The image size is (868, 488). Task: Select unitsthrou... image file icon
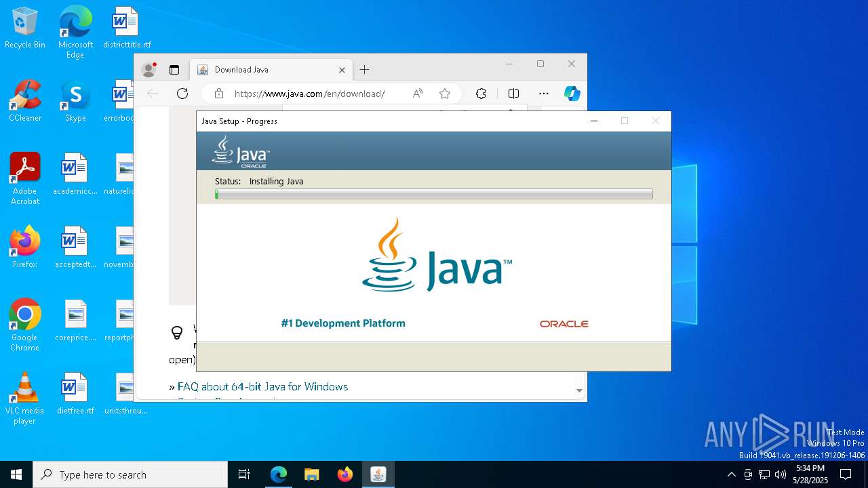[126, 394]
